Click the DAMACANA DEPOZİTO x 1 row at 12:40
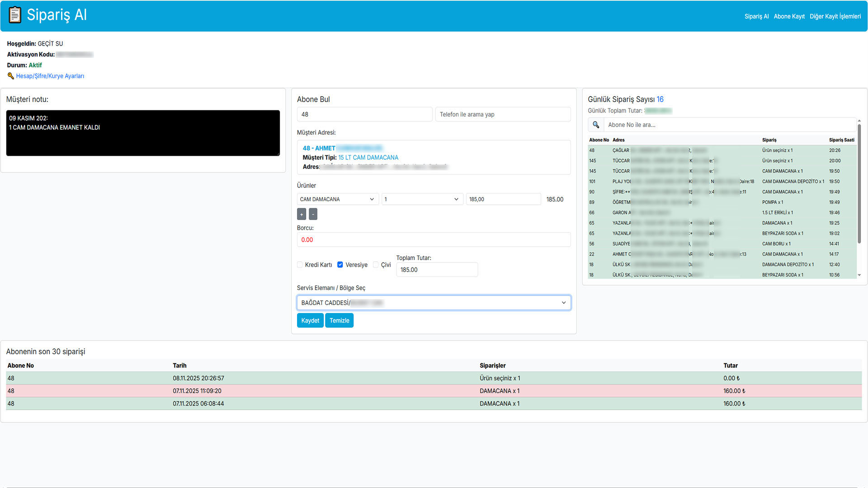Screen dimensions: 868x488 tap(722, 265)
